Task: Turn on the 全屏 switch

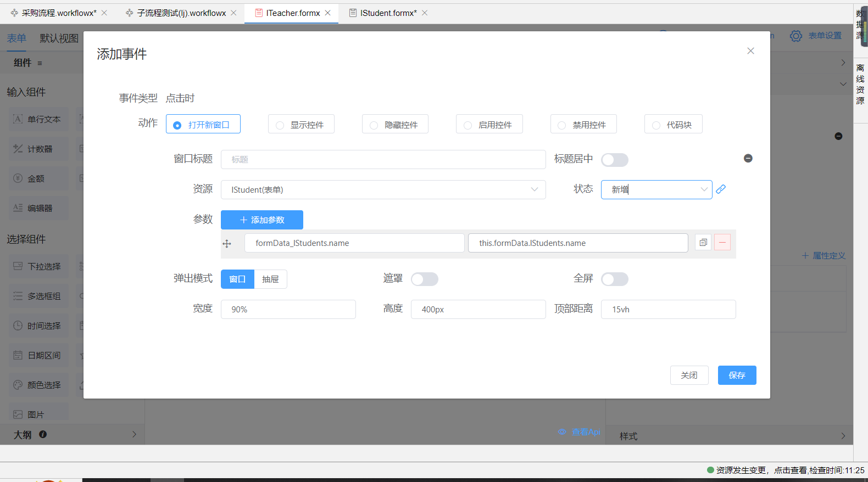Action: 614,279
